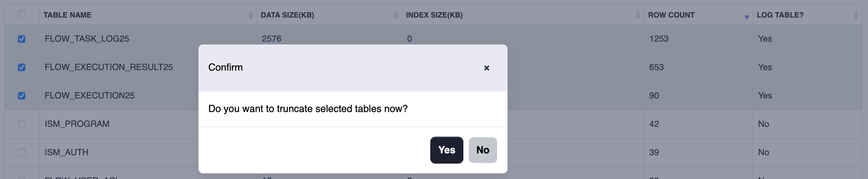
Task: Click No to cancel truncation
Action: click(483, 150)
